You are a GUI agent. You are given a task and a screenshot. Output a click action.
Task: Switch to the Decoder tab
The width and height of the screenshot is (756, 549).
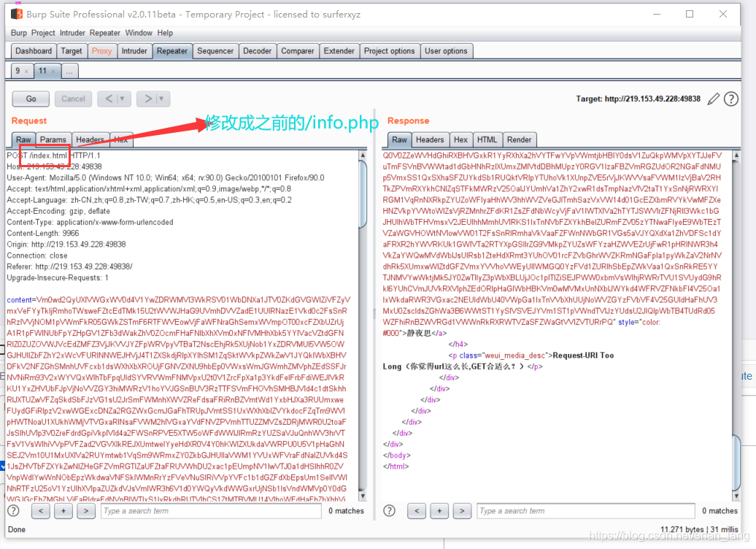pos(257,51)
